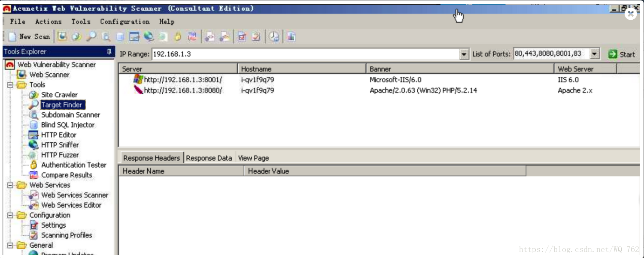
Task: Open the List of Ports dropdown arrow
Action: [x=594, y=54]
